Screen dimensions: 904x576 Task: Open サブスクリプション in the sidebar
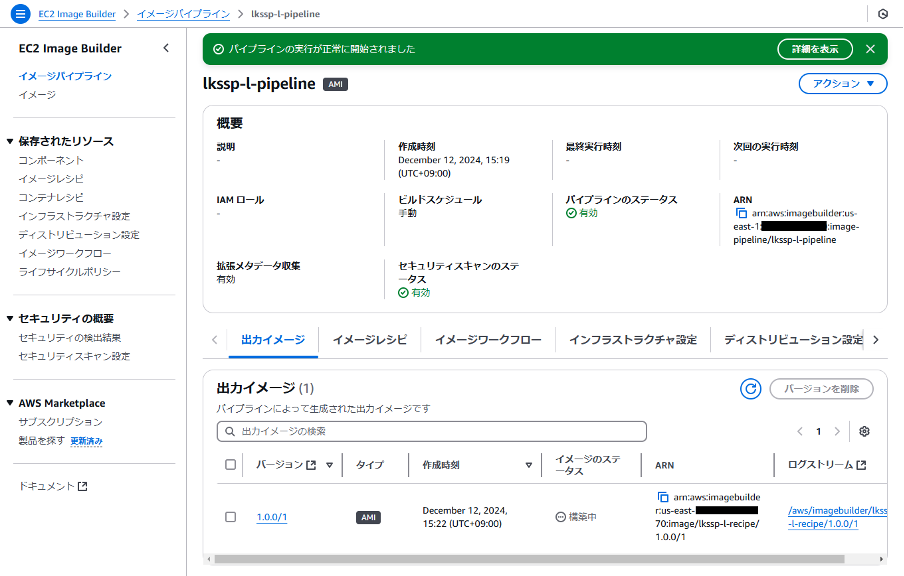pyautogui.click(x=61, y=422)
